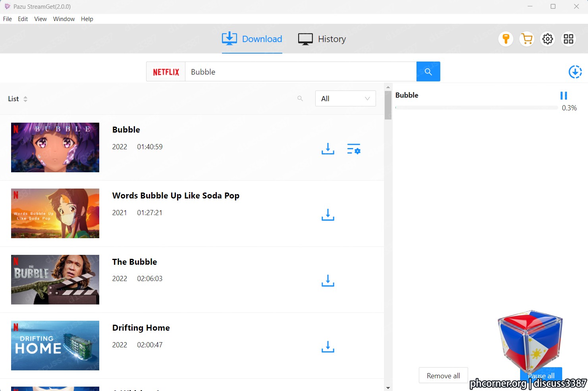Click the List label
This screenshot has height=391, width=588.
click(13, 99)
